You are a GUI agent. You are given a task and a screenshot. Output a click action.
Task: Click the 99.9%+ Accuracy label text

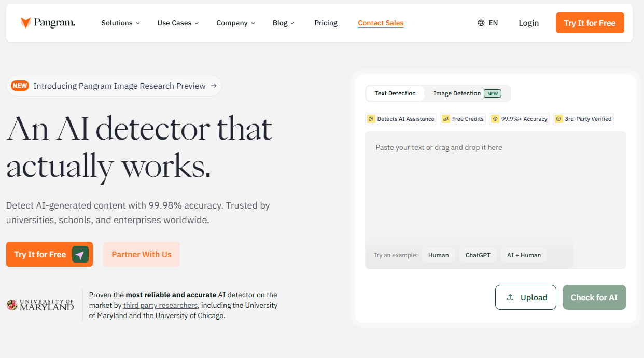tap(524, 119)
